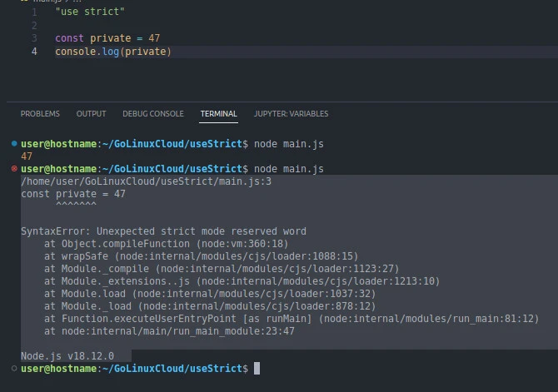The width and height of the screenshot is (558, 392).
Task: Place cursor on the "use strict" string
Action: (x=89, y=12)
